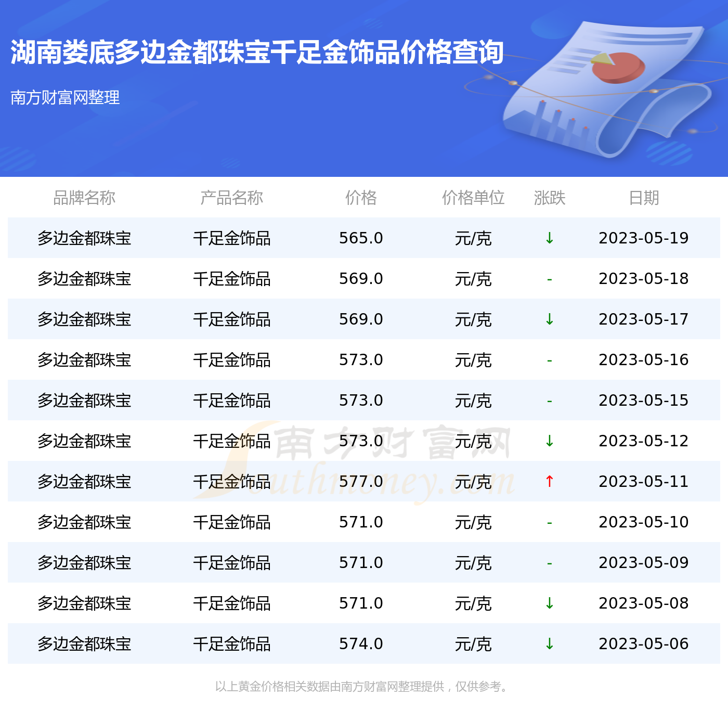This screenshot has width=728, height=709.
Task: Click 元/克 in the 2023-05-16 row
Action: 473,360
